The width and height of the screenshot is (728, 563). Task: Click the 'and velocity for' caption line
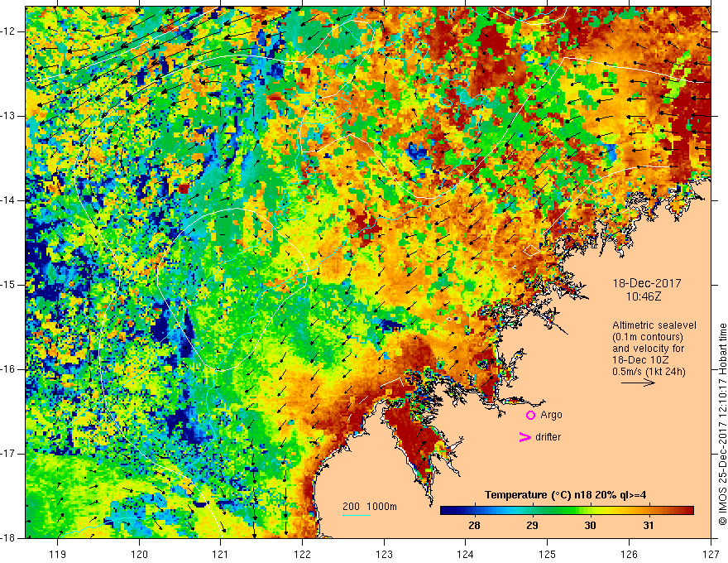click(x=648, y=349)
